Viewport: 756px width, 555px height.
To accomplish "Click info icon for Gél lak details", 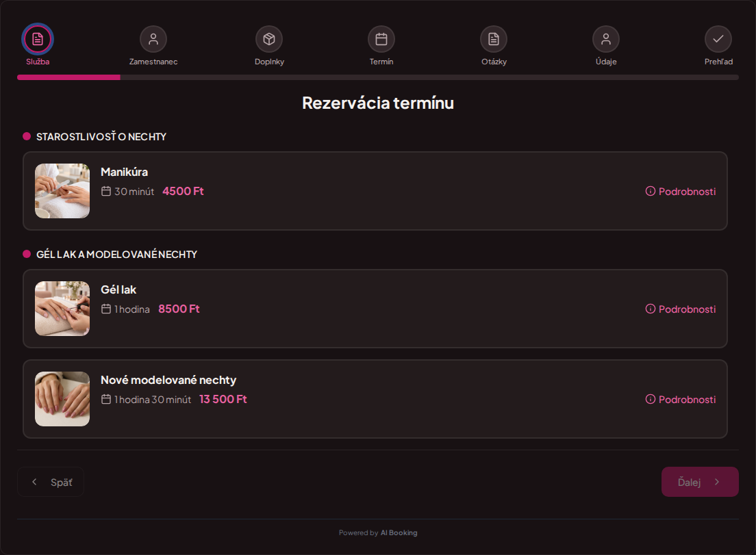I will click(x=651, y=309).
